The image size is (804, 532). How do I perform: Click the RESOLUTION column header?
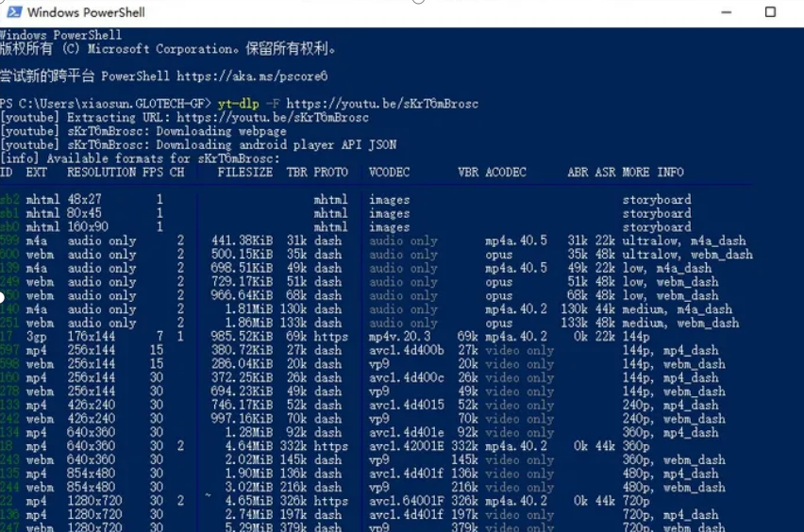click(x=102, y=173)
